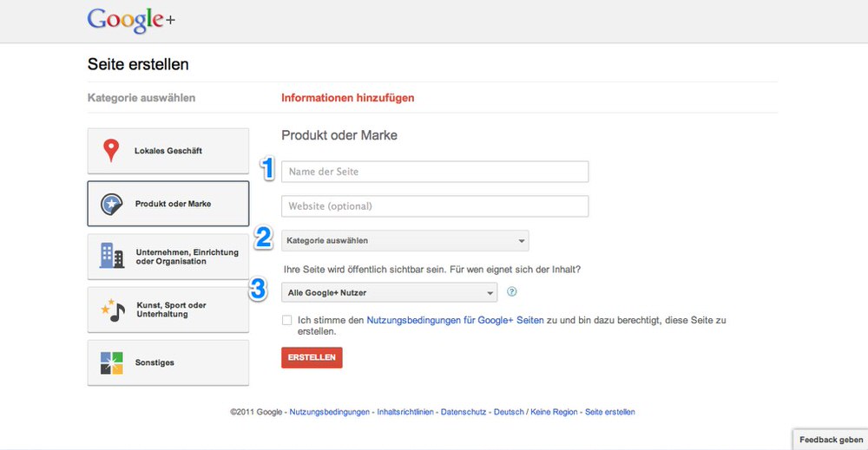Focus the Name der Seite field

(x=435, y=172)
